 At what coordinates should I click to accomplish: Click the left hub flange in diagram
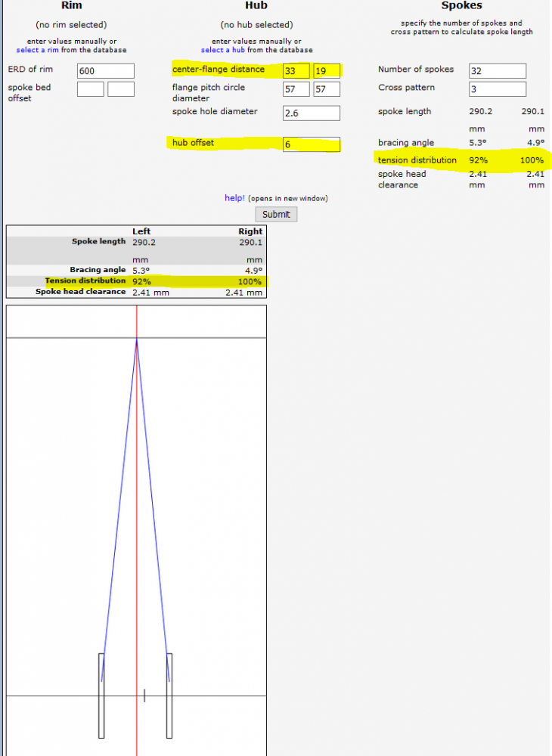point(101,695)
